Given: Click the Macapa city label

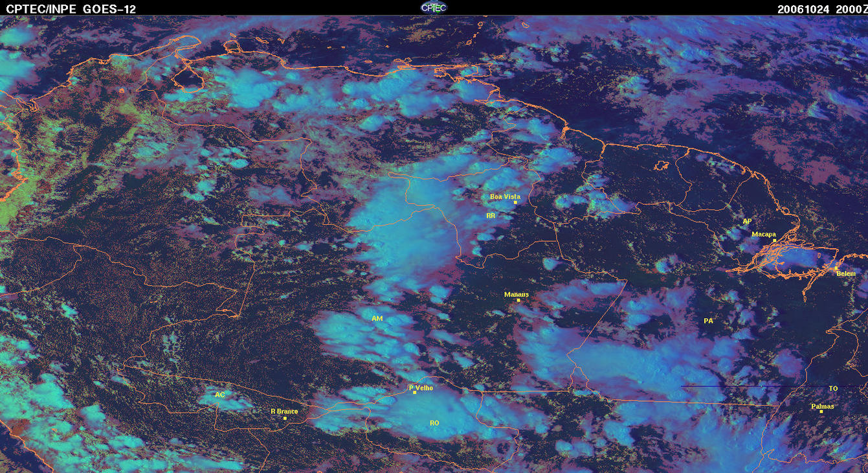Looking at the screenshot, I should click(x=764, y=235).
